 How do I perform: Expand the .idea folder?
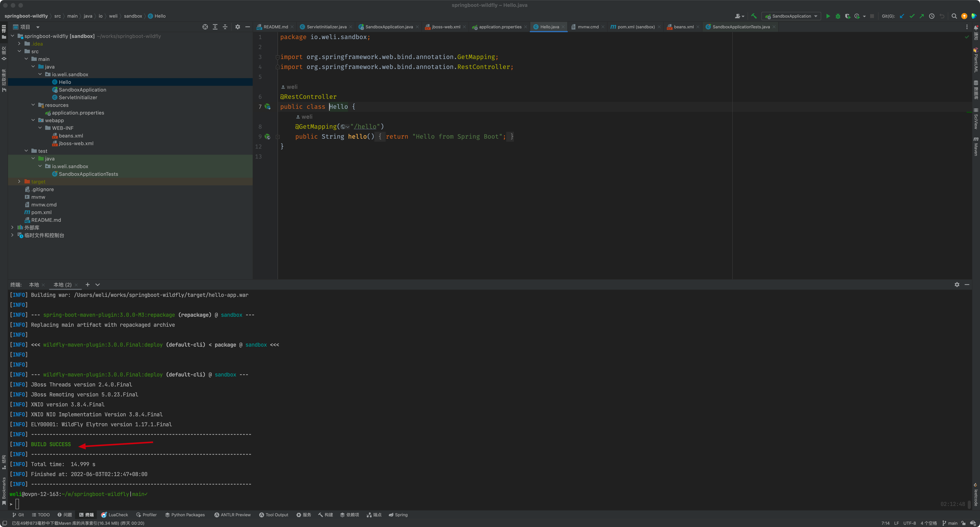pyautogui.click(x=19, y=44)
